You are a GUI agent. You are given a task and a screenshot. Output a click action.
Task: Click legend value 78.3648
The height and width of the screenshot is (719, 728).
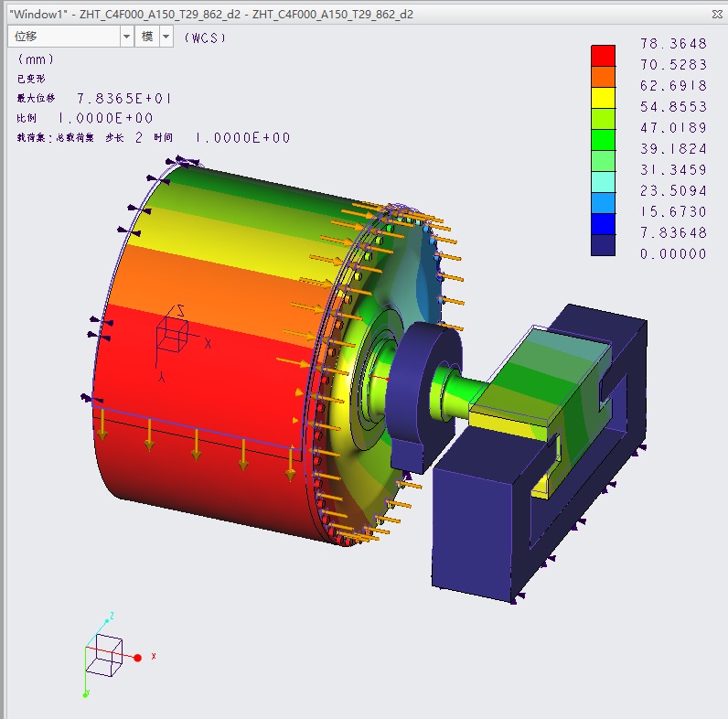(x=673, y=44)
